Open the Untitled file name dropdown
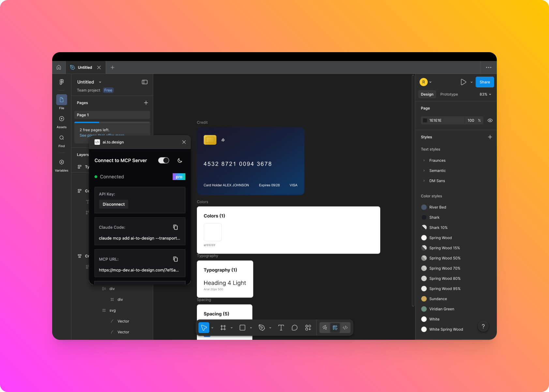549x392 pixels. click(x=100, y=82)
